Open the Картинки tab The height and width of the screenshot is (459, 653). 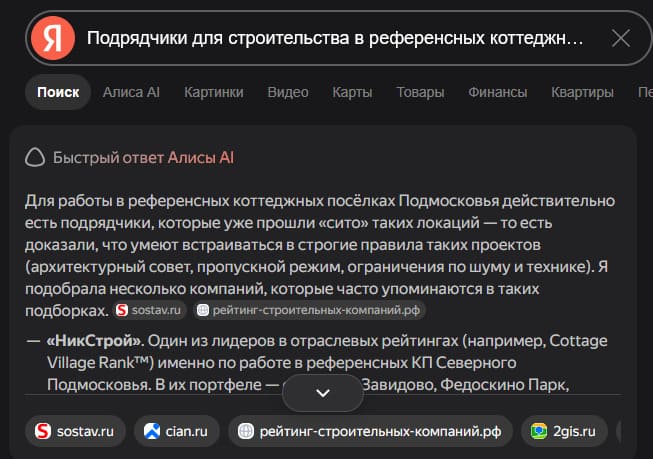click(214, 92)
